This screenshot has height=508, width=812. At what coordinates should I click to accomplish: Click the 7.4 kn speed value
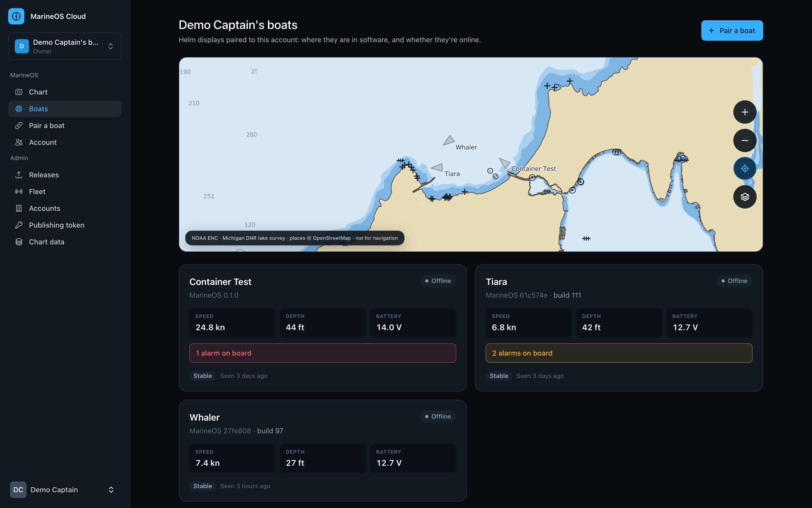[x=208, y=463]
